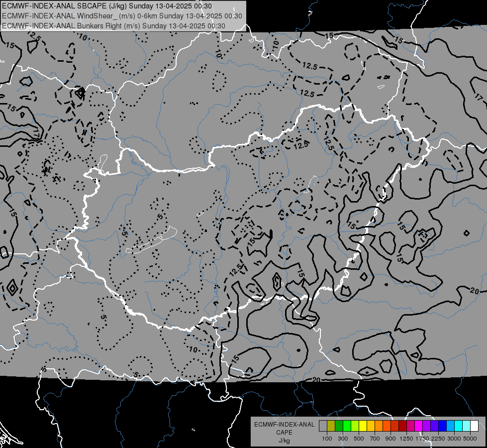Click the legend value 500
Viewport: 487px width, 448px height.
click(359, 439)
